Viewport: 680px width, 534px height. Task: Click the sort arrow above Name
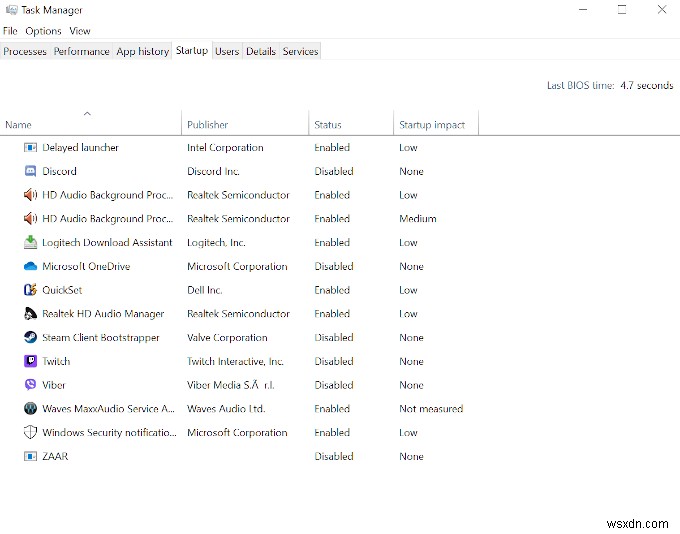[x=87, y=114]
